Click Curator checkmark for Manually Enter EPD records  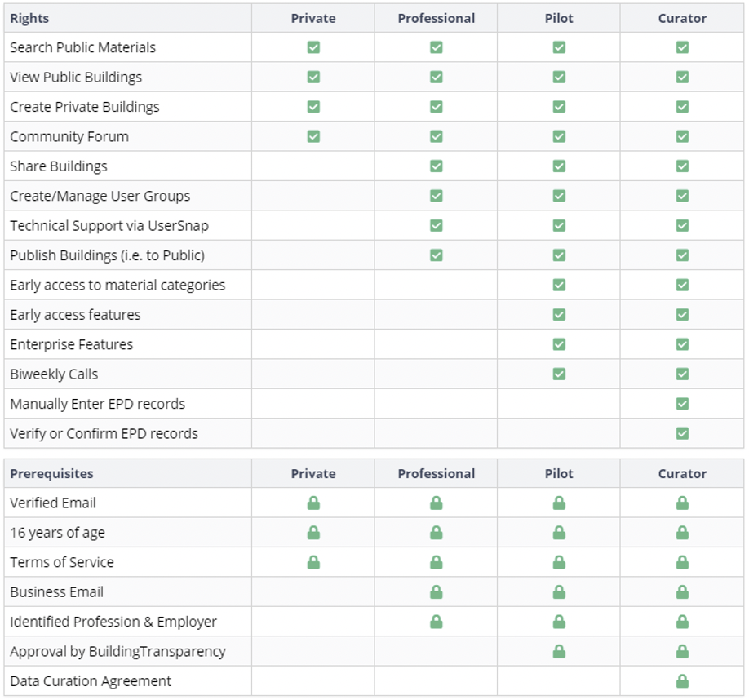(682, 404)
